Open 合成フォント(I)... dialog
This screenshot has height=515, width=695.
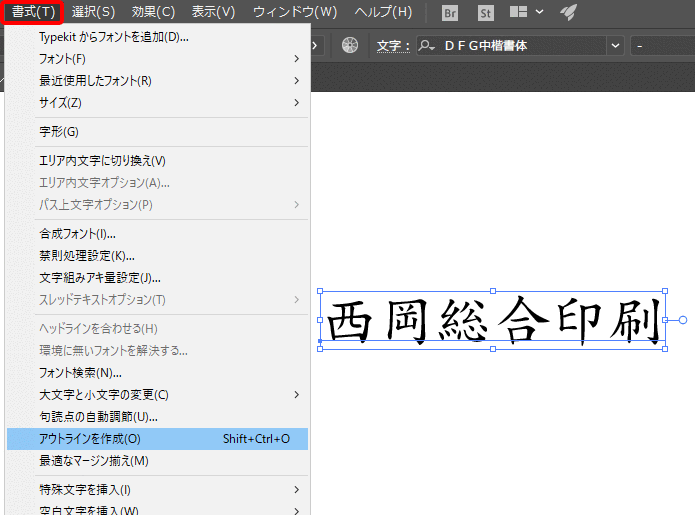tap(157, 234)
